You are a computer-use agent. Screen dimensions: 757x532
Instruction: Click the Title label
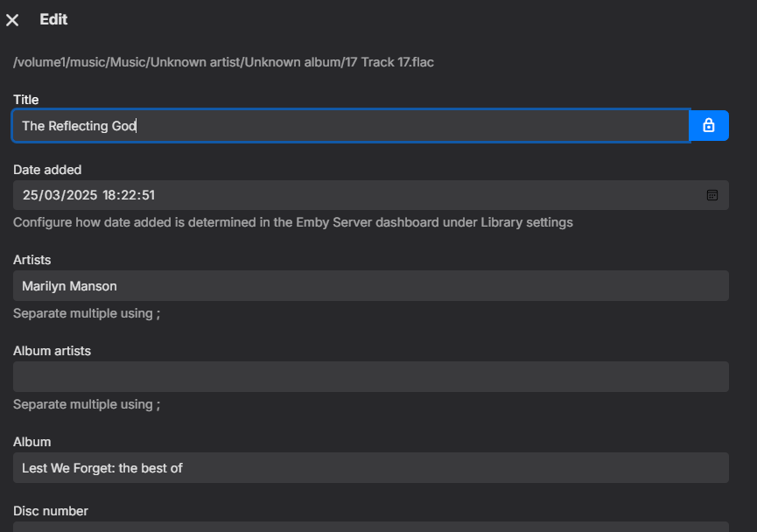click(x=26, y=100)
